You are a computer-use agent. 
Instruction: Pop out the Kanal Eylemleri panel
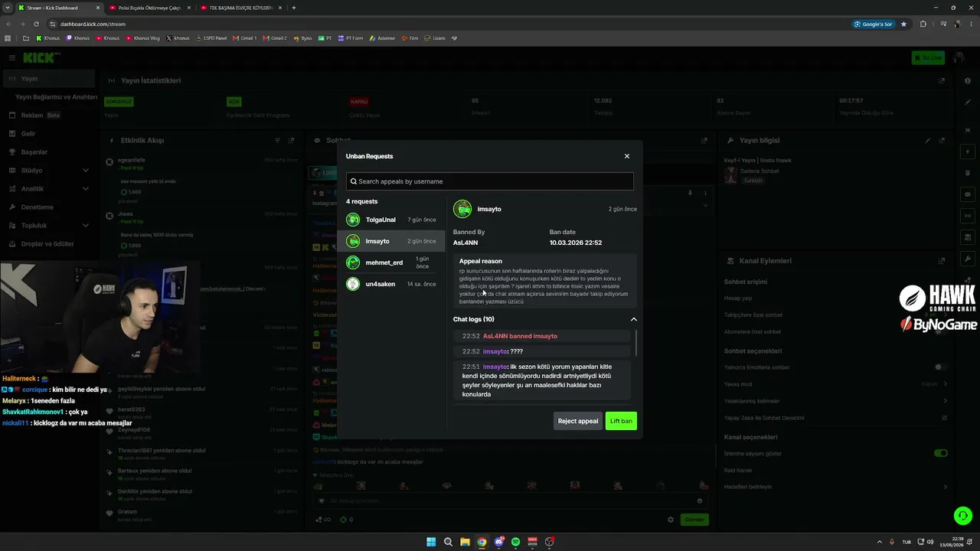coord(942,261)
